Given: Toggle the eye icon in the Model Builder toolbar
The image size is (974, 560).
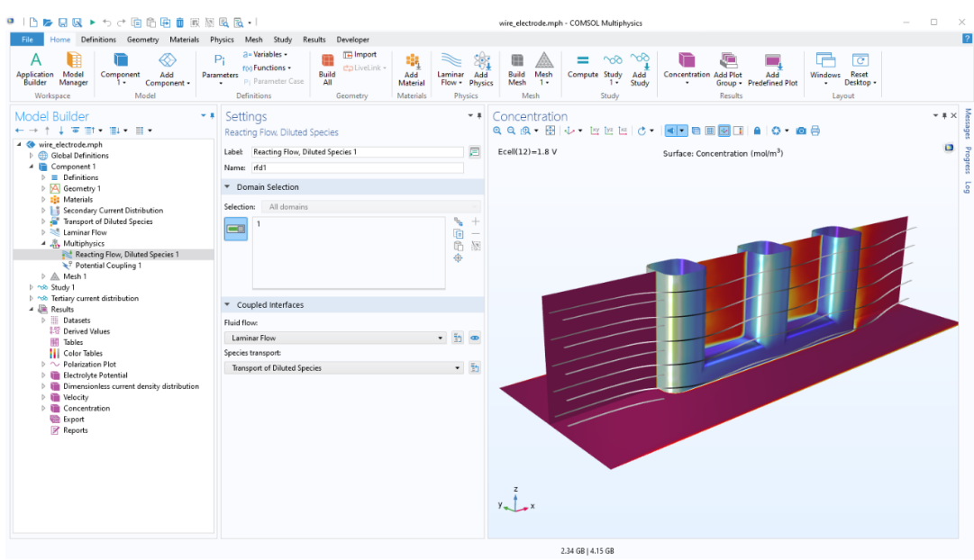Looking at the screenshot, I should pyautogui.click(x=75, y=131).
